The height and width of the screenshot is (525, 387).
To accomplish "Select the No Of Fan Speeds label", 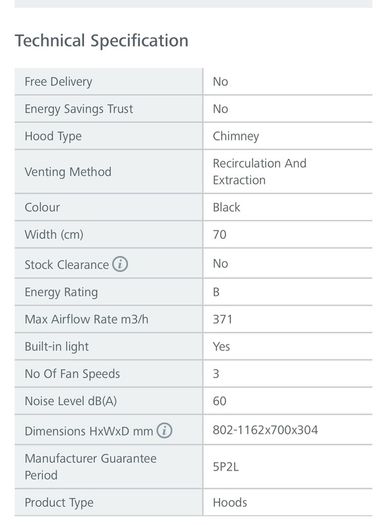I will (x=72, y=374).
